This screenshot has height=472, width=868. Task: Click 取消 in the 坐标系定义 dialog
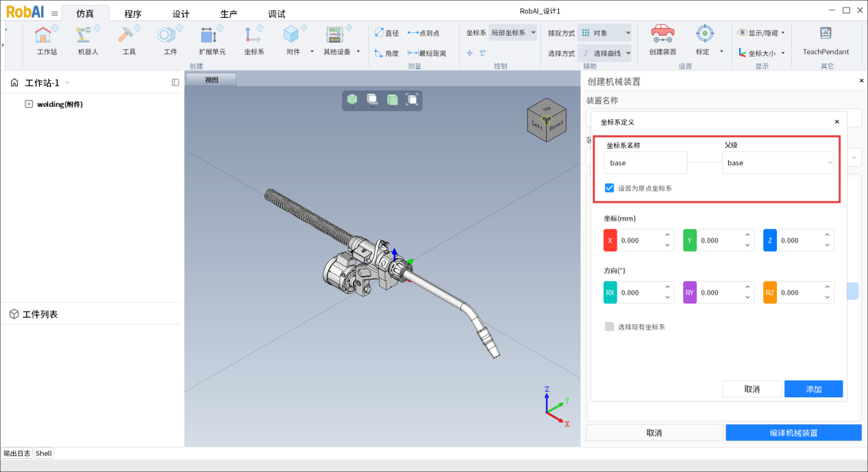[x=752, y=389]
